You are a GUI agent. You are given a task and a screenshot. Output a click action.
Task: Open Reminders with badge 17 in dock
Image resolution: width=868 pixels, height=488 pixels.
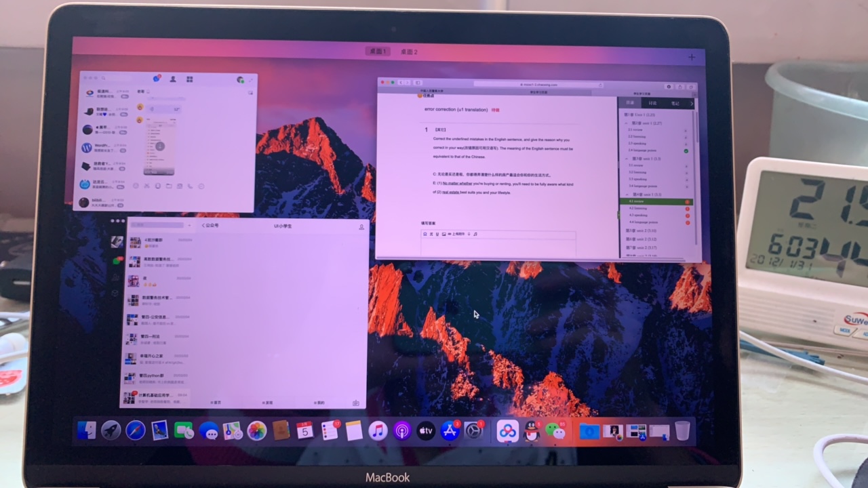[330, 430]
